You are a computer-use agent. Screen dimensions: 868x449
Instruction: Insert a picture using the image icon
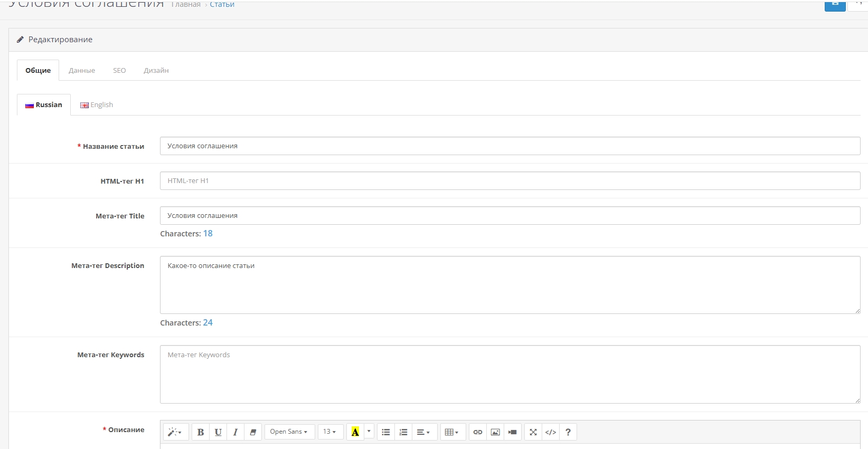(495, 432)
